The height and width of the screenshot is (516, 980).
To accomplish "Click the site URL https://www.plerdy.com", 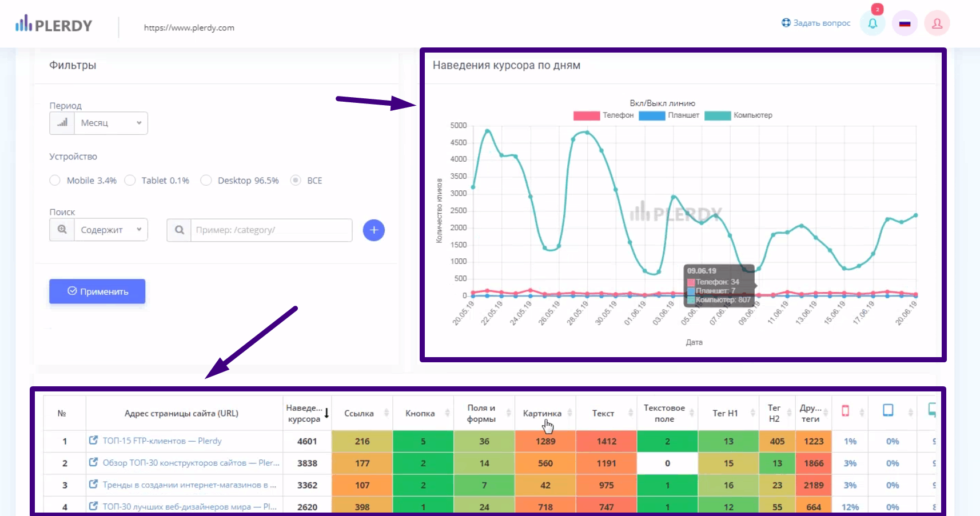I will coord(189,27).
